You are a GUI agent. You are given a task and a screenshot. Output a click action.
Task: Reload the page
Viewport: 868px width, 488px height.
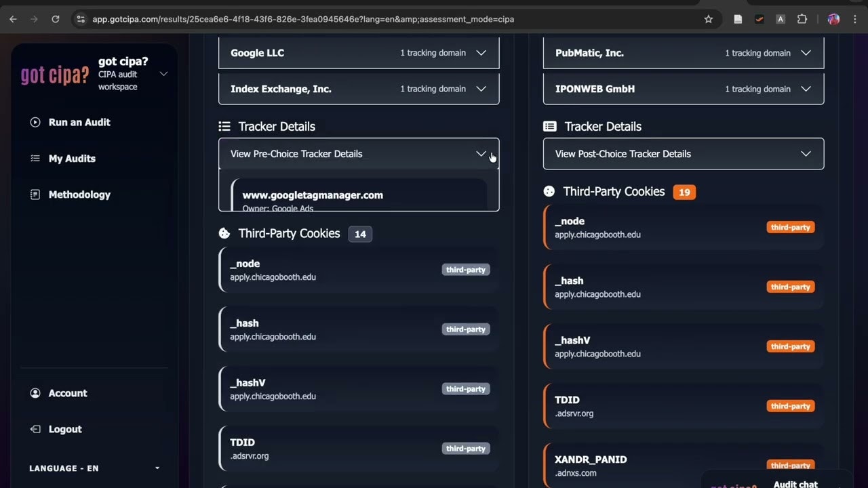point(56,19)
